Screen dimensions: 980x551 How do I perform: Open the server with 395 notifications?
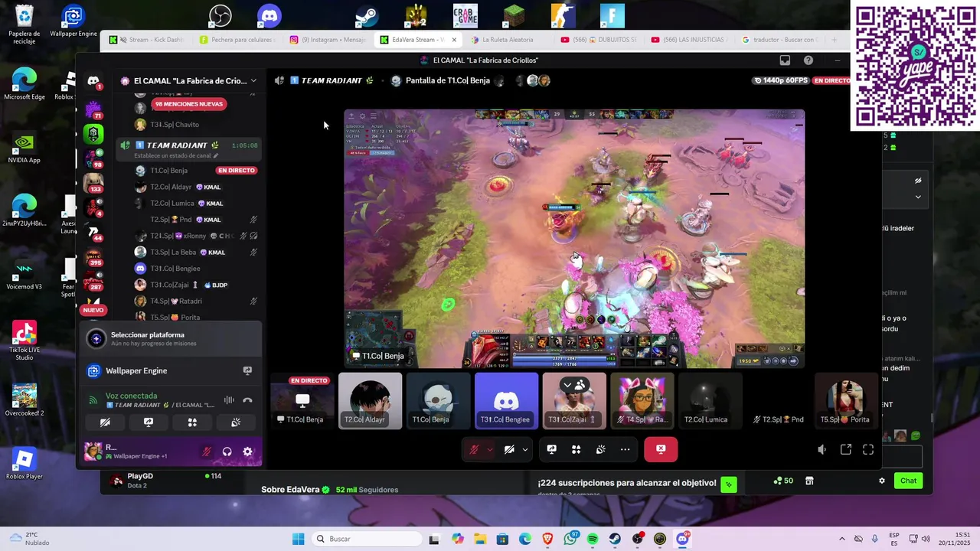tap(93, 257)
